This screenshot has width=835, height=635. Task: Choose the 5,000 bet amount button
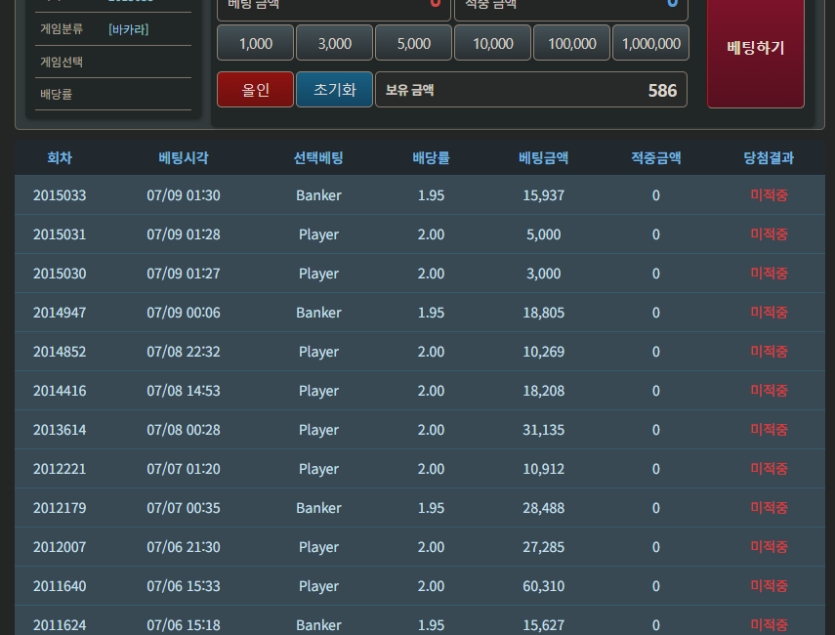[414, 43]
